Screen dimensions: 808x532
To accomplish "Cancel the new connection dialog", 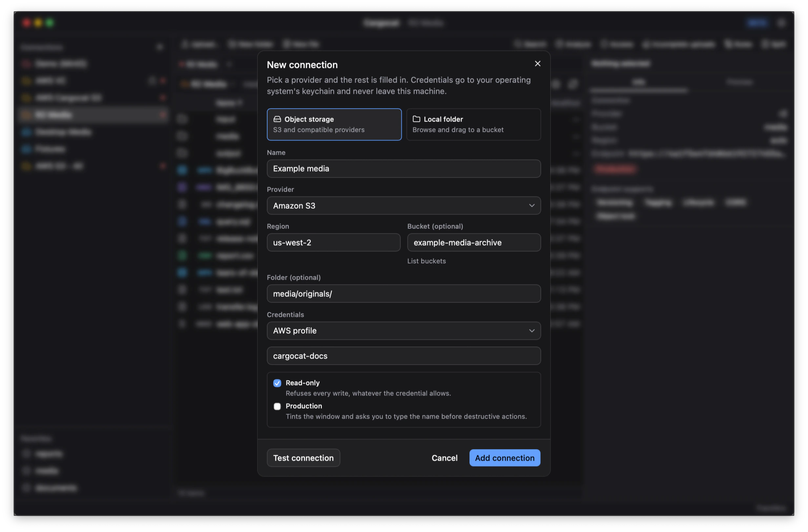I will click(x=444, y=458).
